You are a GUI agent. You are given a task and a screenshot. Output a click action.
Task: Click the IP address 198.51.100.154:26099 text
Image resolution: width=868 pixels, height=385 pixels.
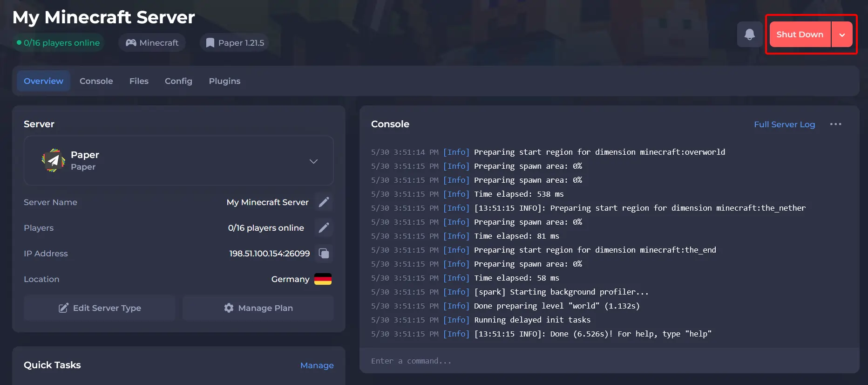coord(270,253)
